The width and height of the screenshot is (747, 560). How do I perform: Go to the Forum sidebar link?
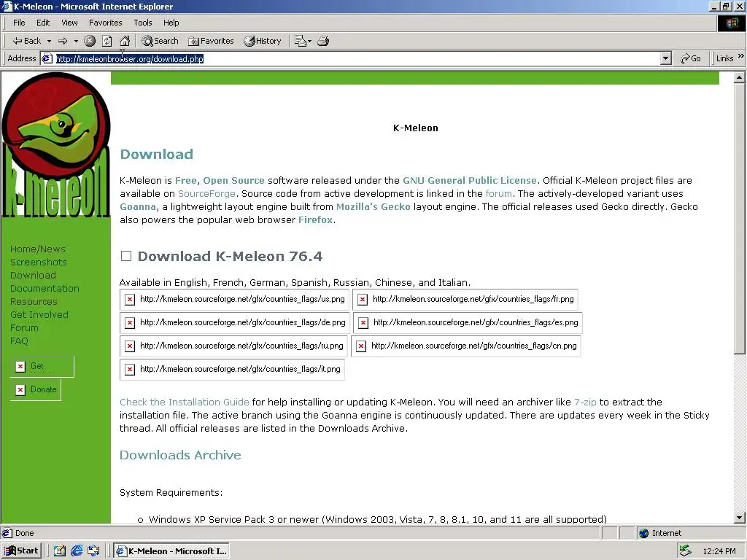point(24,328)
